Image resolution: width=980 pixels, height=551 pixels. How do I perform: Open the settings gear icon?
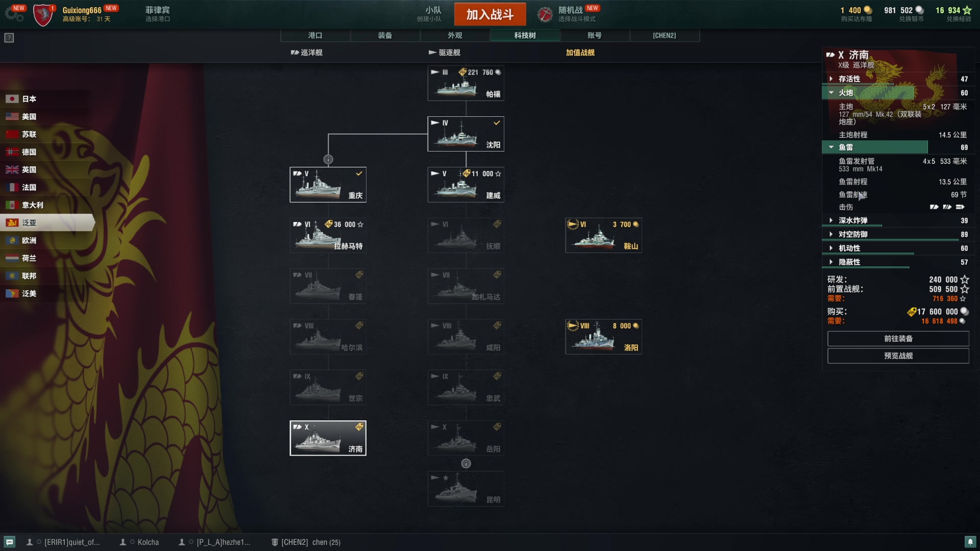tap(14, 14)
